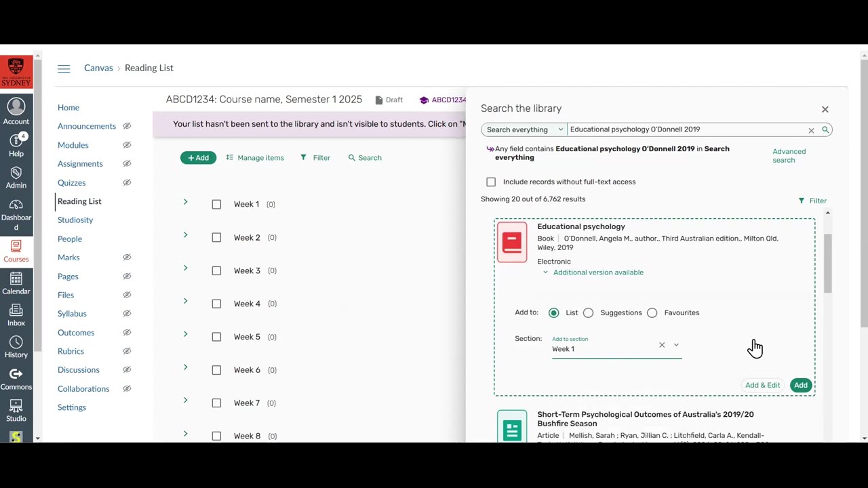The image size is (868, 488).
Task: Toggle the hamburger course menu icon
Action: pyautogui.click(x=64, y=68)
